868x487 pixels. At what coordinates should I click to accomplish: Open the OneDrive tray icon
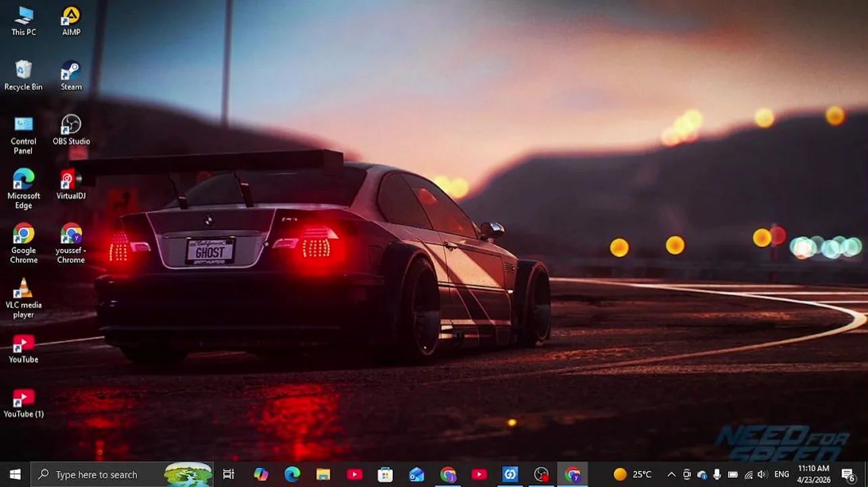tap(702, 474)
